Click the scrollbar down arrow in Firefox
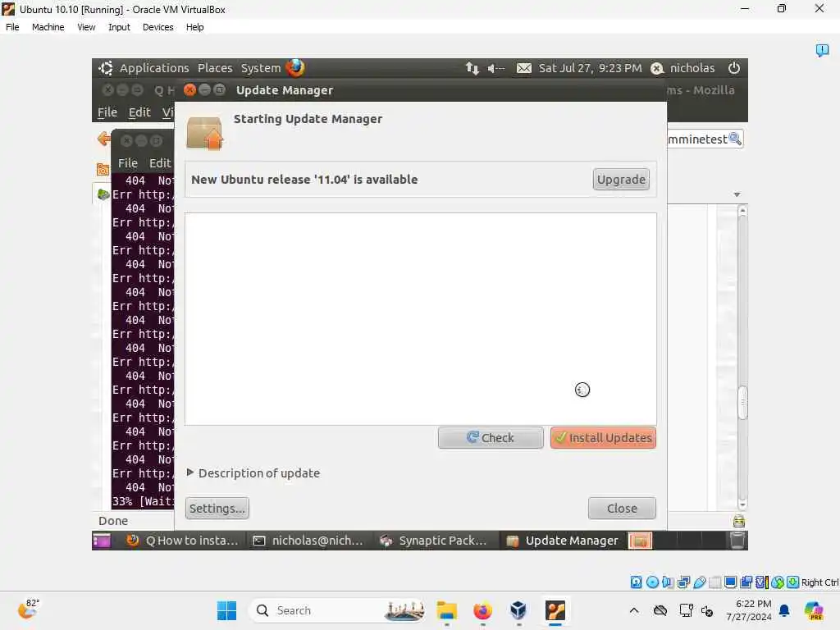 pos(742,504)
